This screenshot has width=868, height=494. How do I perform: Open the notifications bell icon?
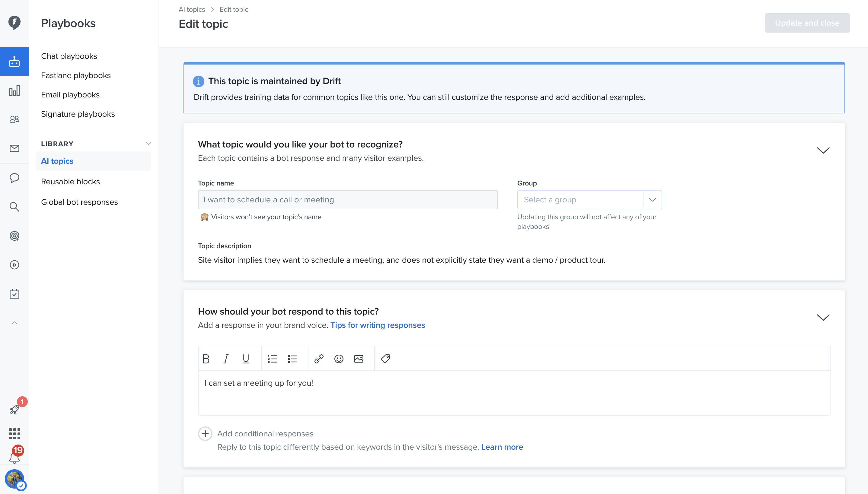(x=14, y=458)
